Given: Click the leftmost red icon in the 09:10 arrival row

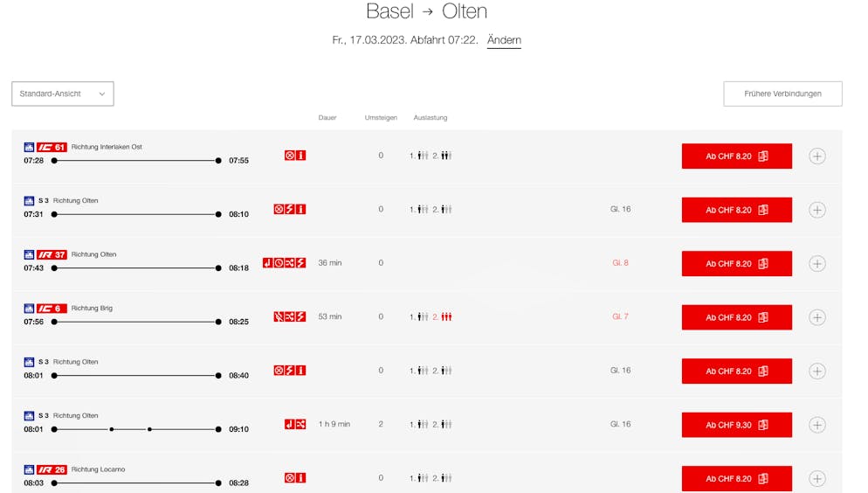Looking at the screenshot, I should tap(290, 425).
